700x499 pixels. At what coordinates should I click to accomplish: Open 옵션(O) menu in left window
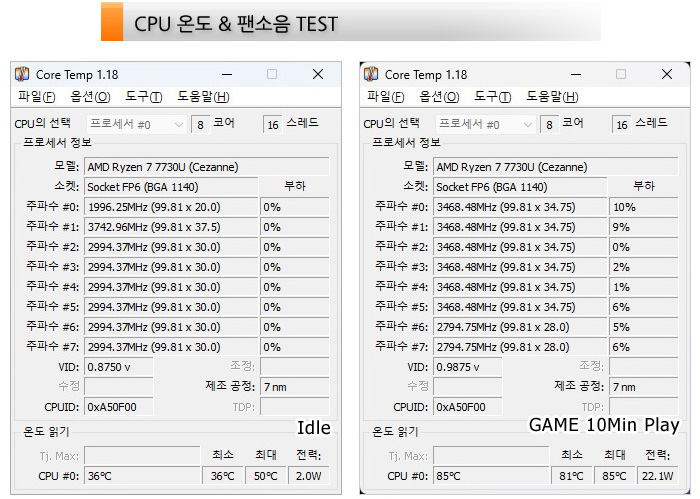[90, 96]
